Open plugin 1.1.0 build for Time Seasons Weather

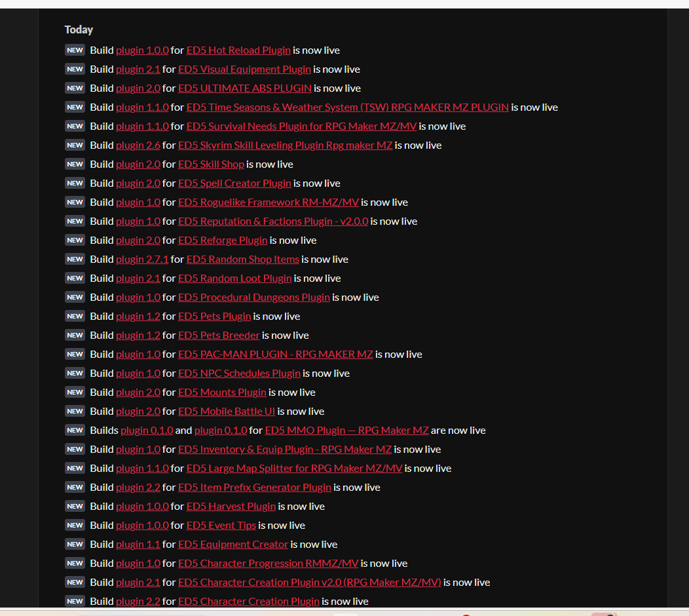[x=142, y=107]
